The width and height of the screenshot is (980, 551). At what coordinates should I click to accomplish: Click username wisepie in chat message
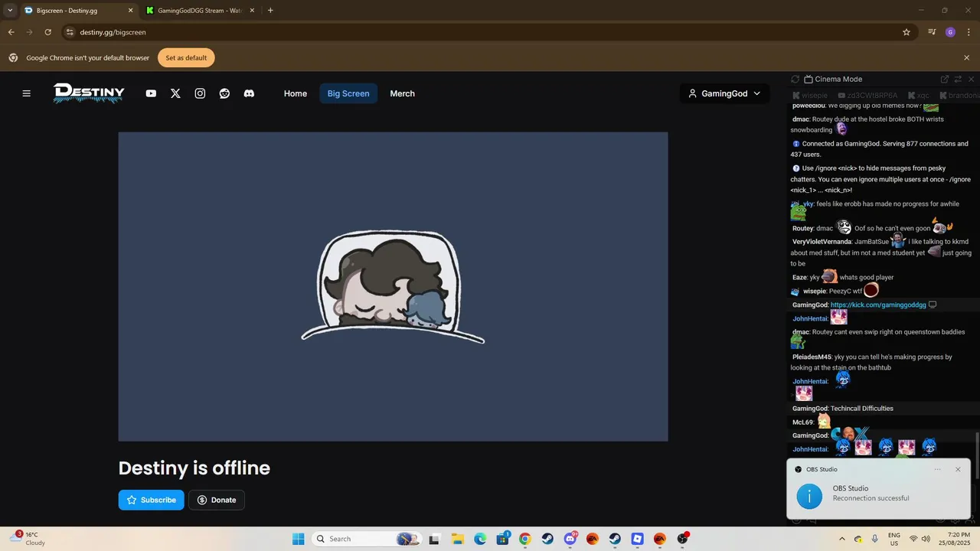tap(814, 291)
